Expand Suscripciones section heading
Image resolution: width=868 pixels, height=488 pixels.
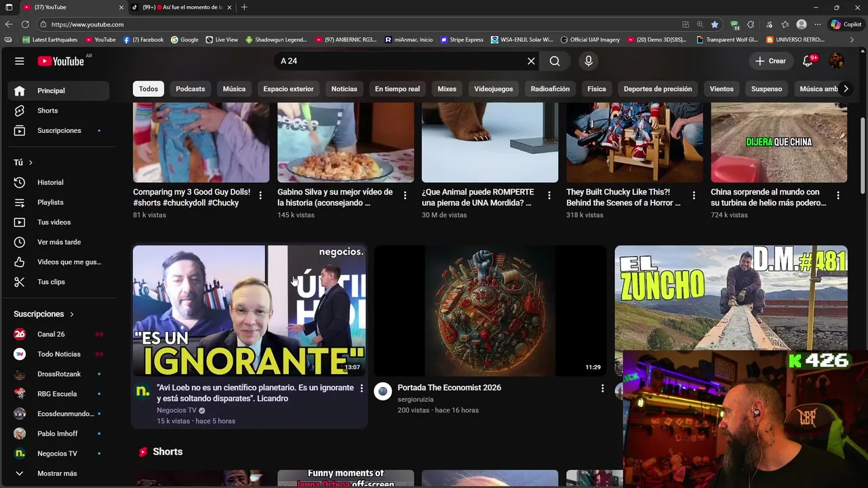tap(43, 314)
